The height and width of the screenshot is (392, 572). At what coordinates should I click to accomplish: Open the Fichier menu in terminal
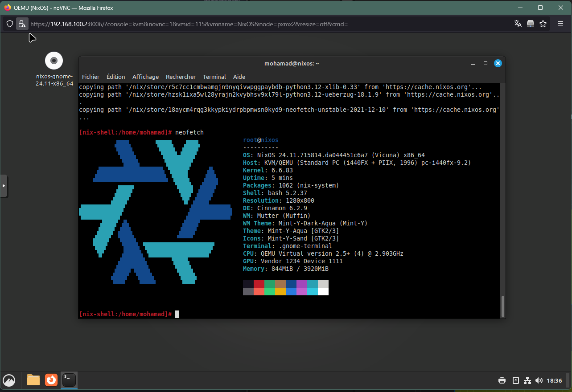[91, 77]
